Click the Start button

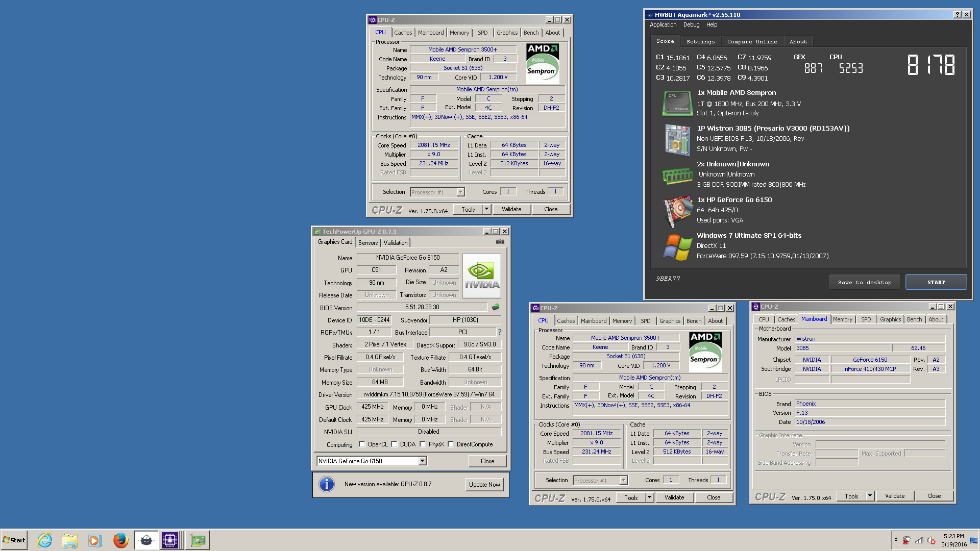coord(14,540)
